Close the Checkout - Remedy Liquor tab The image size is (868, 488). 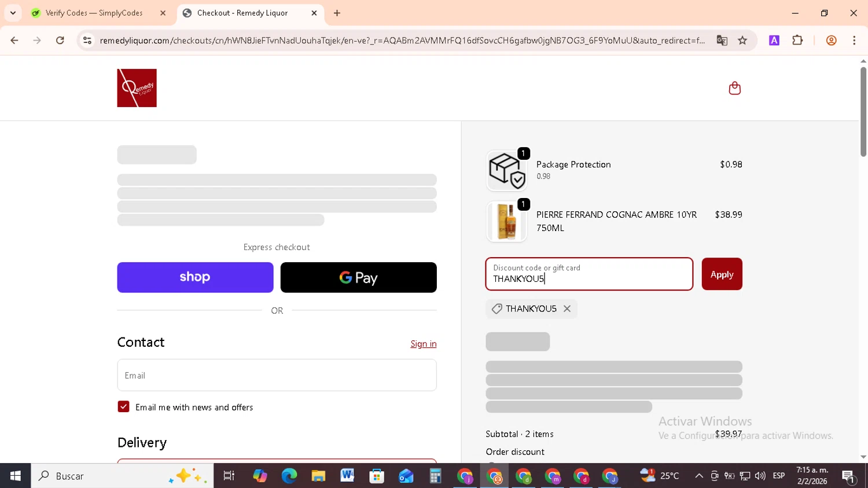[314, 13]
